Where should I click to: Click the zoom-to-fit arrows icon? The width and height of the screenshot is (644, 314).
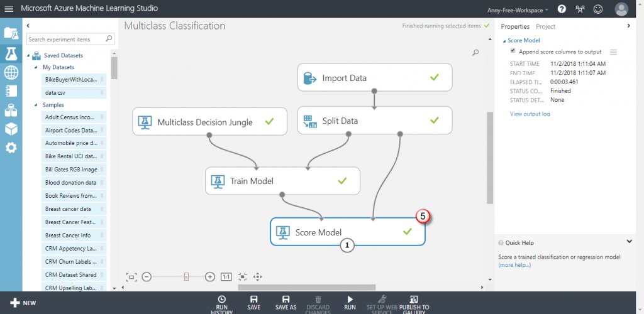[243, 277]
